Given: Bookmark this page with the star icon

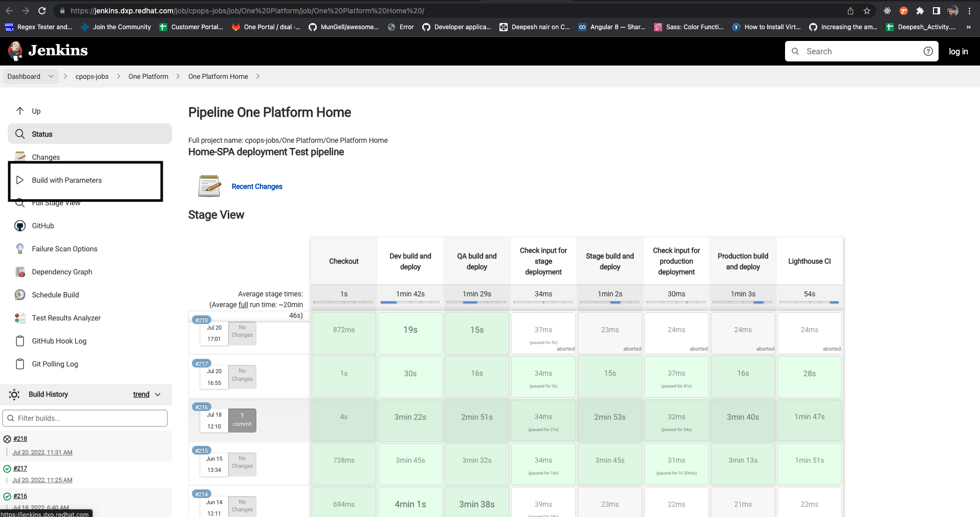Looking at the screenshot, I should pyautogui.click(x=867, y=11).
